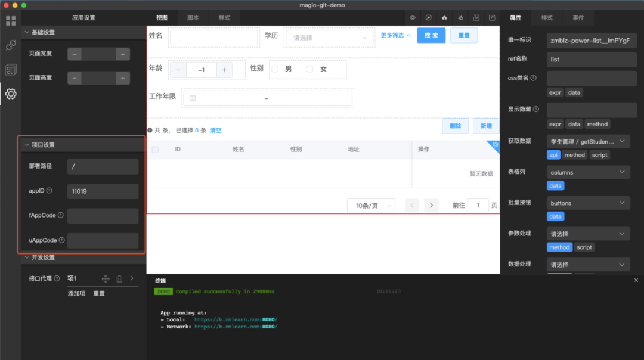Toggle the select-all checkbox in table header
644x360 pixels.
[x=155, y=150]
